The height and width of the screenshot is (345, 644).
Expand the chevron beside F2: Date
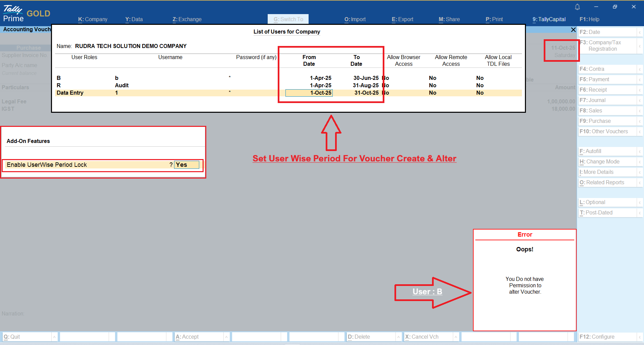pyautogui.click(x=640, y=32)
